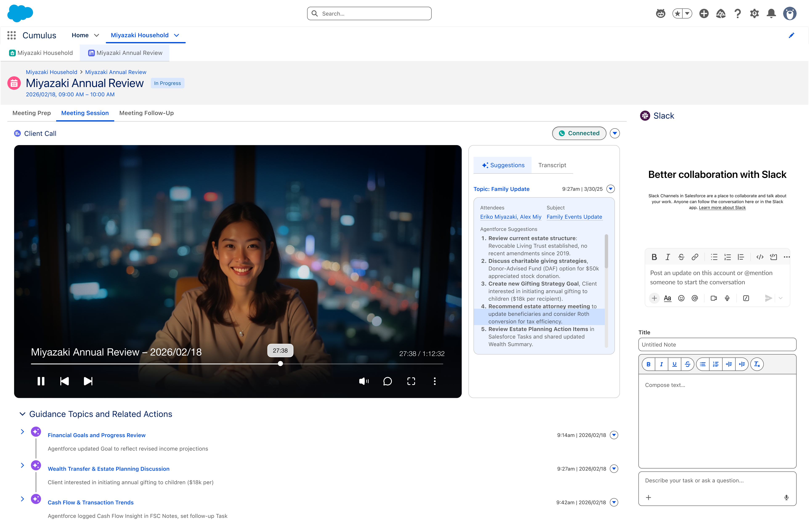Image resolution: width=809 pixels, height=532 pixels.
Task: Record video clip in Slack composer
Action: 714,298
